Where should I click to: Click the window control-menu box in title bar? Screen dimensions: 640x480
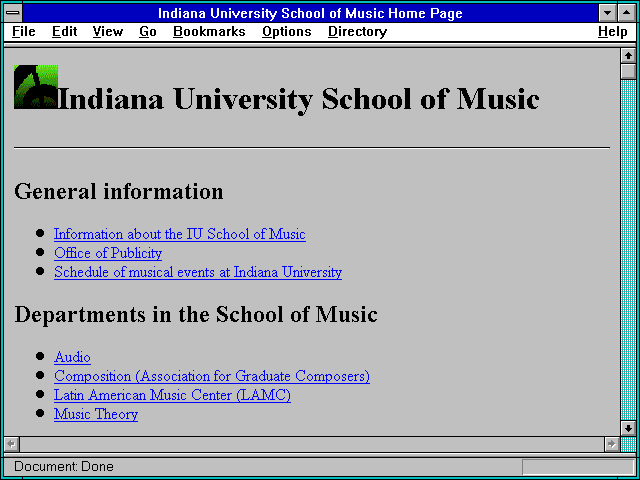point(13,13)
